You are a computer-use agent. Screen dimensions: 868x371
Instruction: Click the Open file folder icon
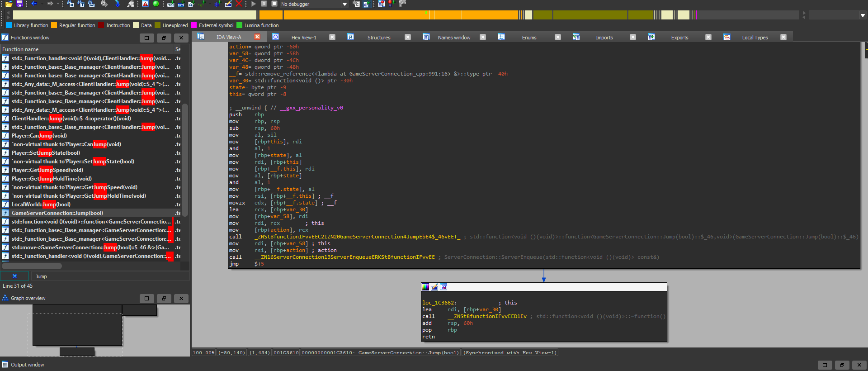9,4
